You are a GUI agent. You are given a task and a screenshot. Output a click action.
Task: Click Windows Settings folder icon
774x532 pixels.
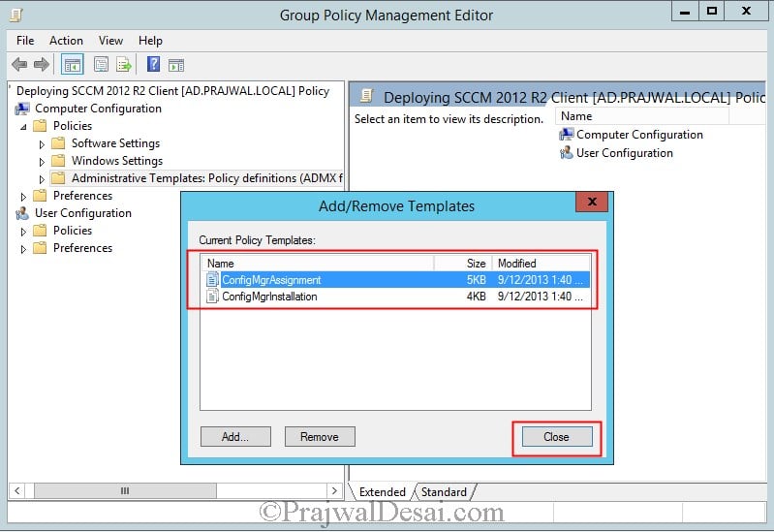coord(58,161)
